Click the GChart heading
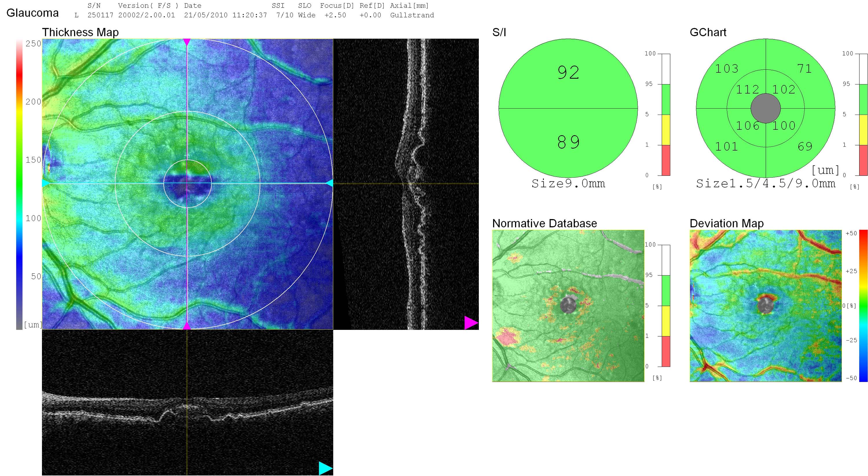Screen dimensions: 868x476 click(708, 32)
